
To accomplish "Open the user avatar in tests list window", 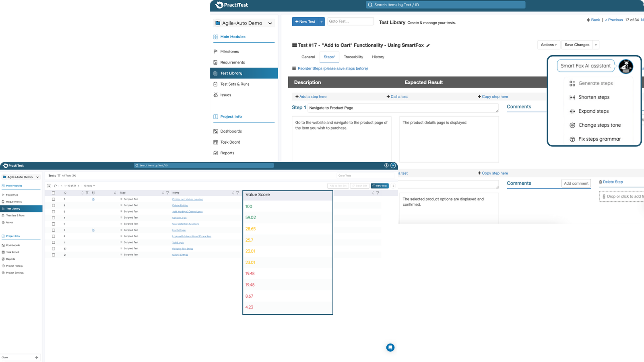I will (x=393, y=165).
